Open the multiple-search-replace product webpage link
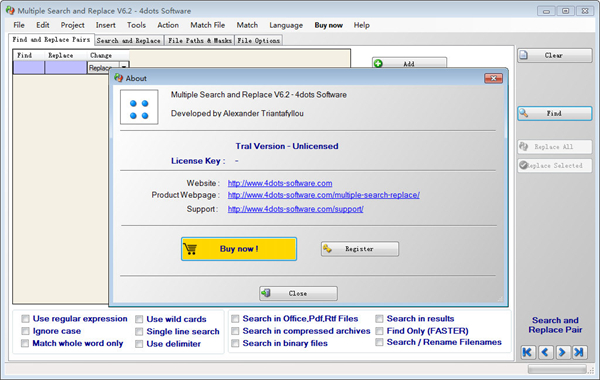Viewport: 600px width, 380px height. click(x=323, y=195)
